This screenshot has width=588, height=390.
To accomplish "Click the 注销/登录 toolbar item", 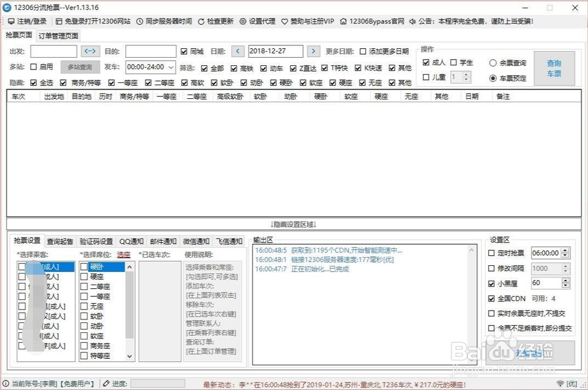I will (28, 21).
